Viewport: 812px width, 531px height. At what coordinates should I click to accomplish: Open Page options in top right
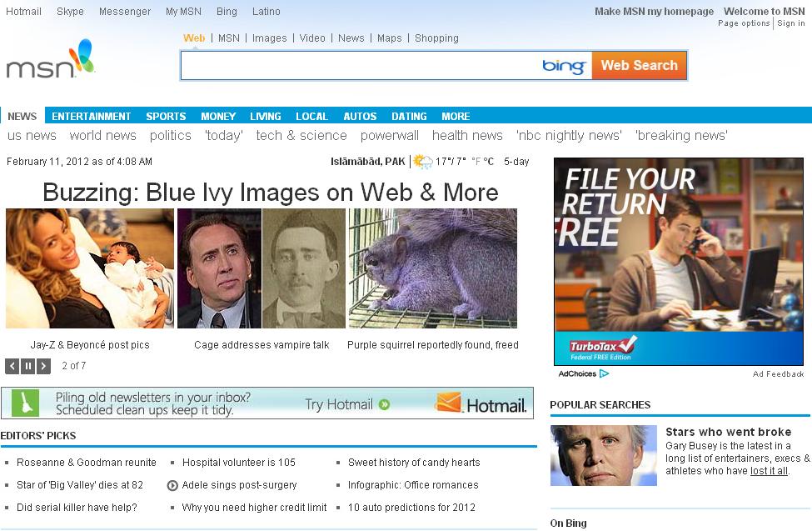point(744,23)
